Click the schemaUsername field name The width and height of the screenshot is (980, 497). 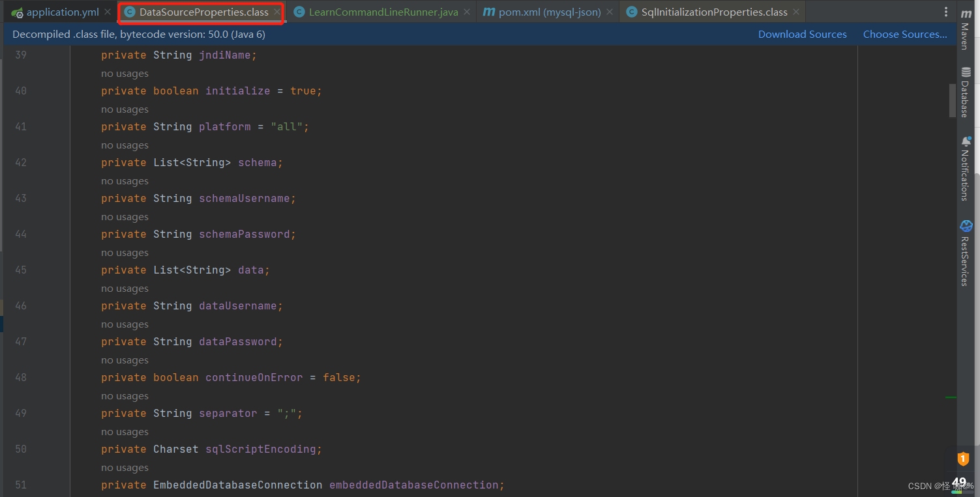pos(245,199)
